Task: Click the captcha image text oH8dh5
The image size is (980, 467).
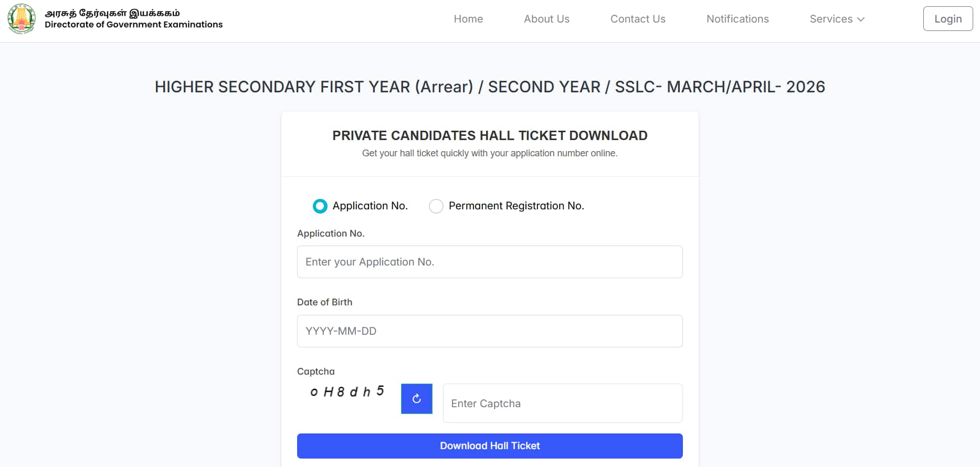Action: point(347,392)
